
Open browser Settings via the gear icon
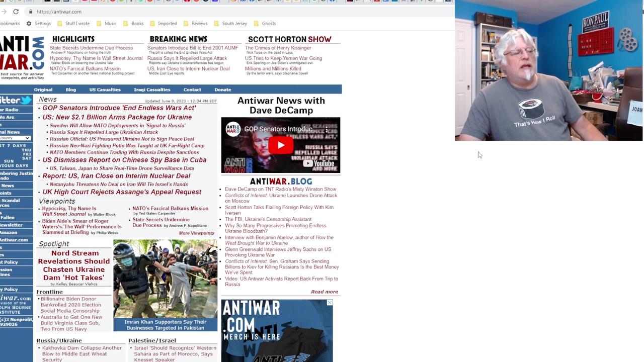[29, 23]
